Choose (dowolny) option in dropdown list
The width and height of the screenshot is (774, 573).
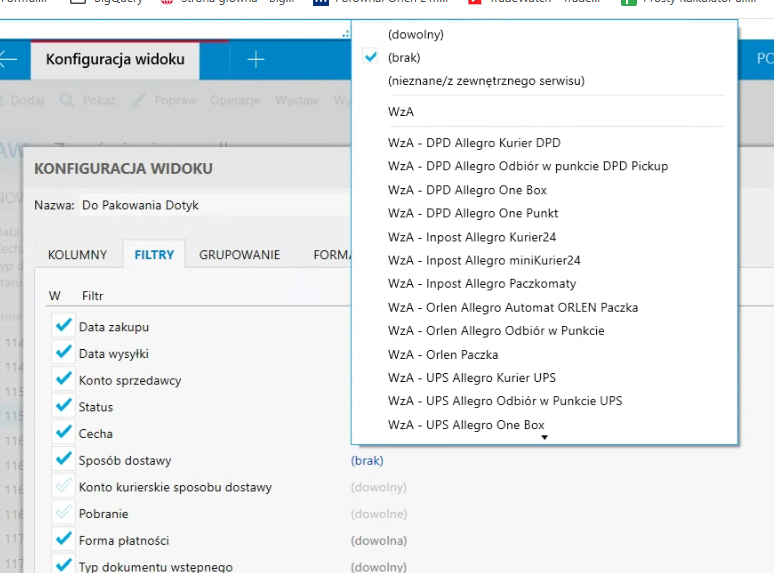tap(415, 35)
